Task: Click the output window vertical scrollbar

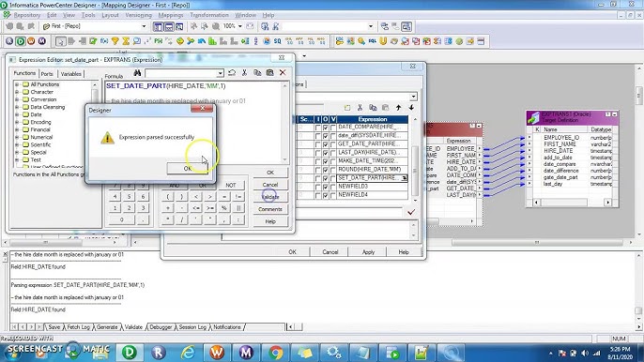Action: click(x=638, y=292)
